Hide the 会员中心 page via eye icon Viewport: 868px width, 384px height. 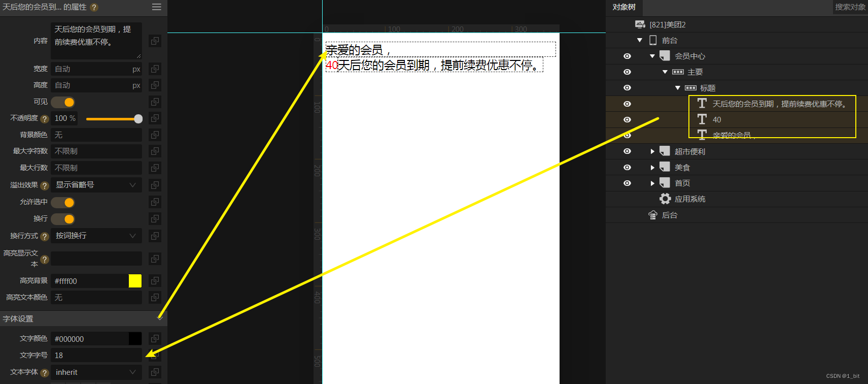pos(627,56)
